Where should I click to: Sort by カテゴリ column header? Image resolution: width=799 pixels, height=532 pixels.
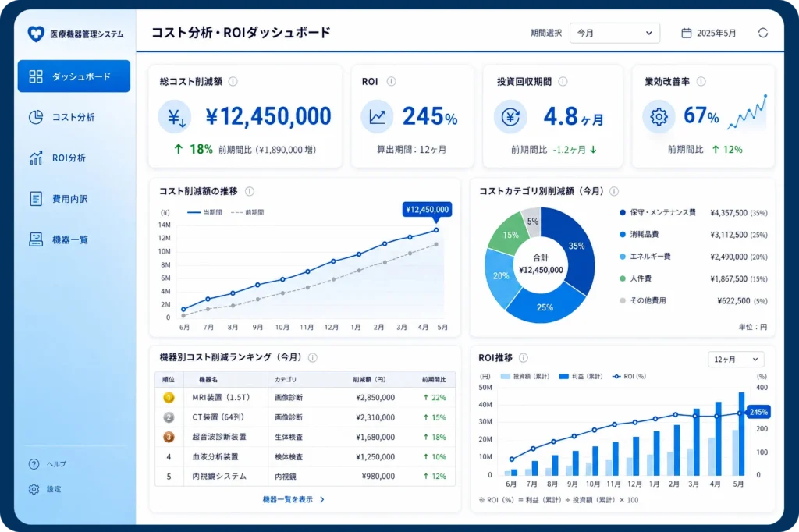pyautogui.click(x=286, y=380)
